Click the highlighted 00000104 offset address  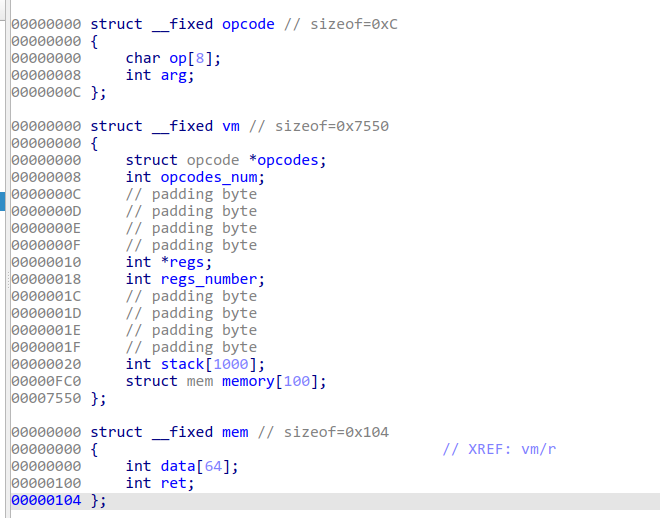click(x=46, y=500)
